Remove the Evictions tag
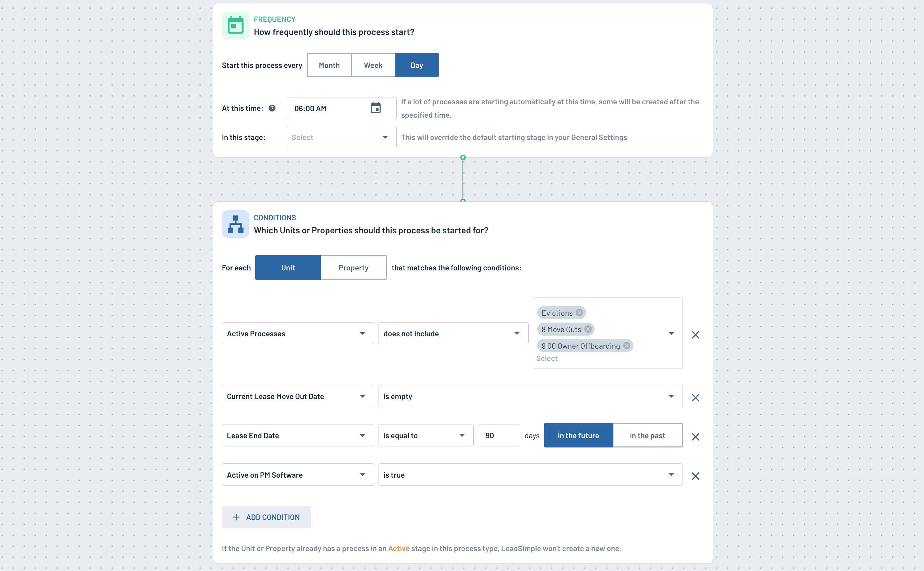The width and height of the screenshot is (924, 571). (579, 313)
